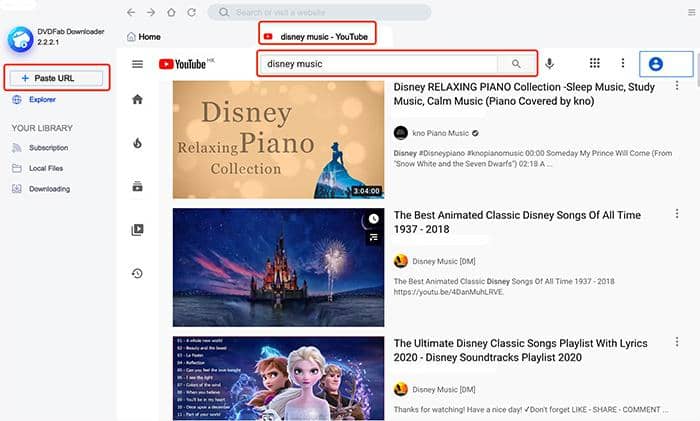The image size is (700, 421).
Task: Open options for Ultimate Disney Classic Songs
Action: [x=677, y=342]
